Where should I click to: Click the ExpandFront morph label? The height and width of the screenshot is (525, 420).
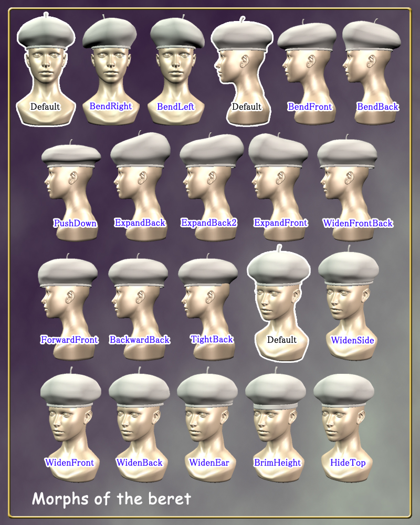pos(281,223)
